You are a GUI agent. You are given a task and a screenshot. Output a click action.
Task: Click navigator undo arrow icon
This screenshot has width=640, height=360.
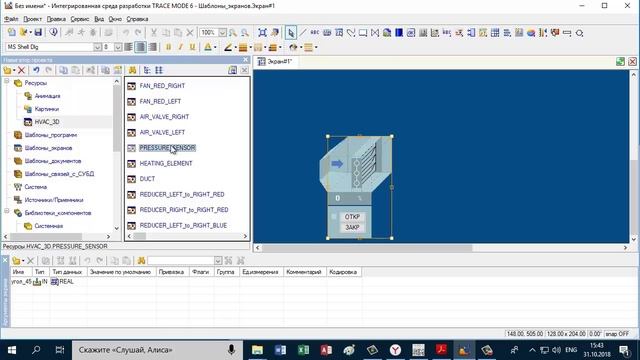coord(36,70)
